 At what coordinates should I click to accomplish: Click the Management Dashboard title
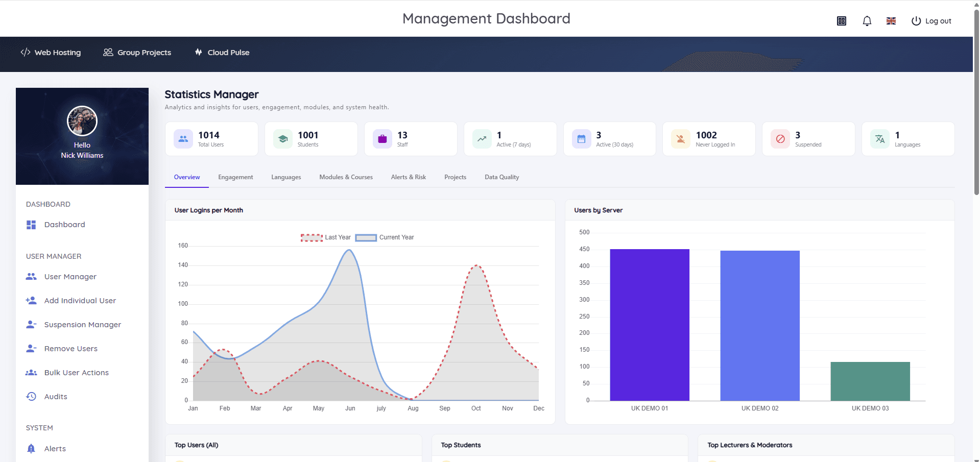point(486,18)
